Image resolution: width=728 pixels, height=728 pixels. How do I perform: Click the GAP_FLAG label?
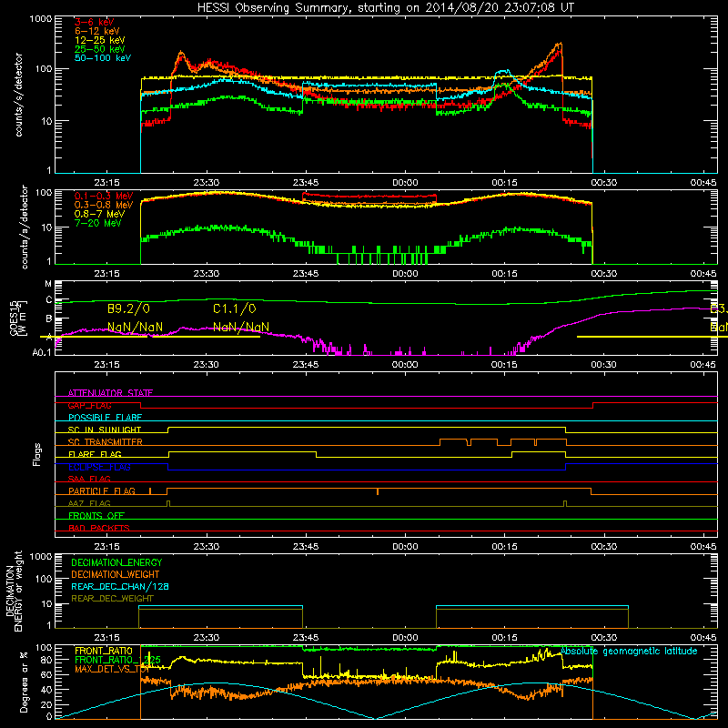click(x=89, y=405)
